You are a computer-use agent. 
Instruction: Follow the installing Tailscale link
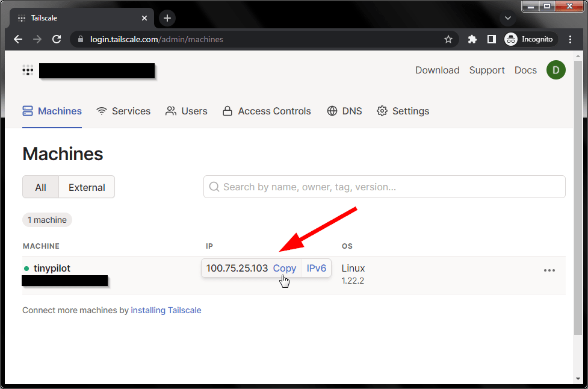pyautogui.click(x=166, y=310)
